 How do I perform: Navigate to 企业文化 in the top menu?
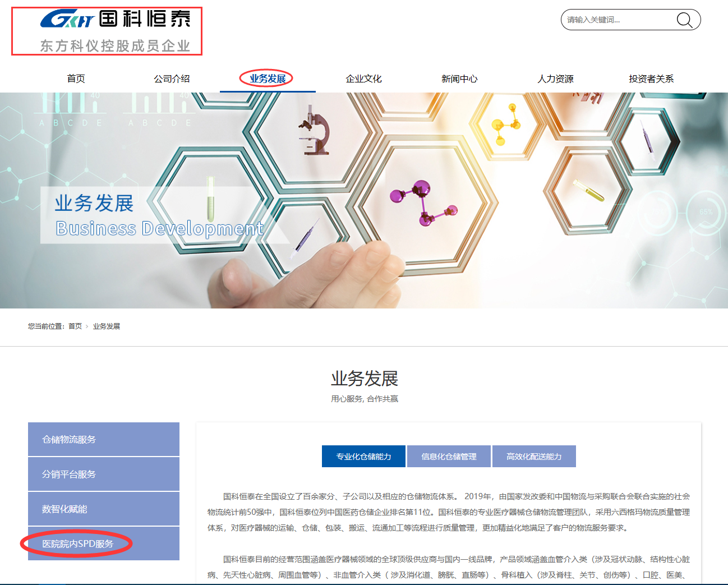(x=363, y=79)
